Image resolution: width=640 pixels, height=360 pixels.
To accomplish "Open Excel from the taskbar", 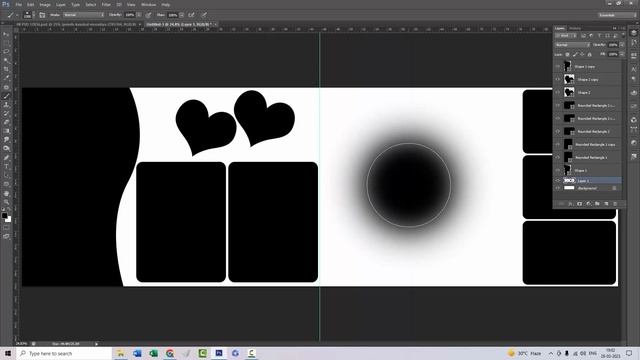I will (153, 353).
